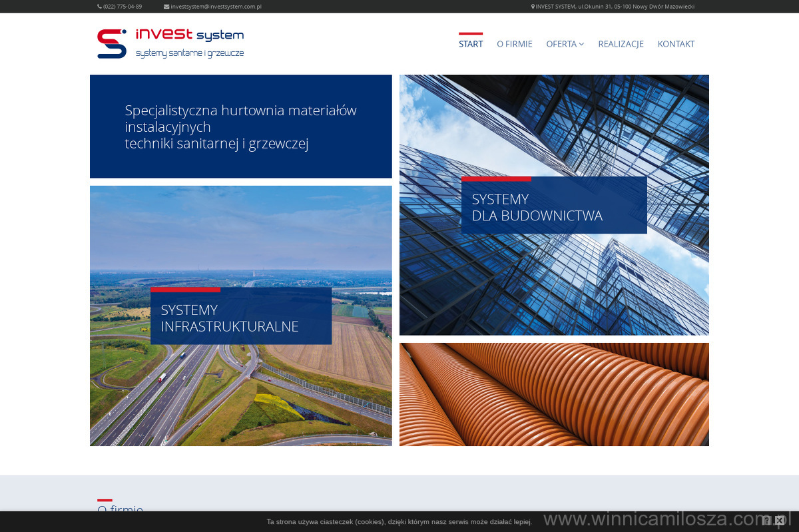This screenshot has height=532, width=799.
Task: Expand the Oferta dropdown chevron
Action: coord(581,44)
